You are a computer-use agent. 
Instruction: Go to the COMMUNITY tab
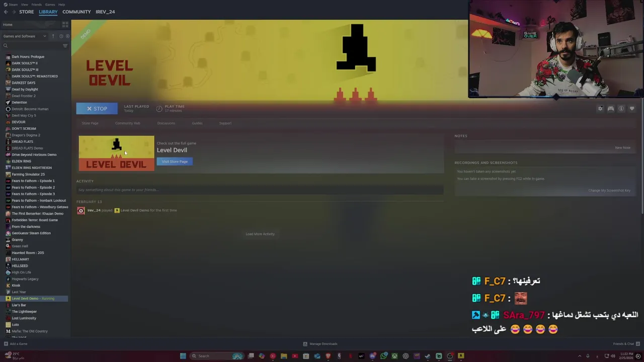click(x=76, y=12)
